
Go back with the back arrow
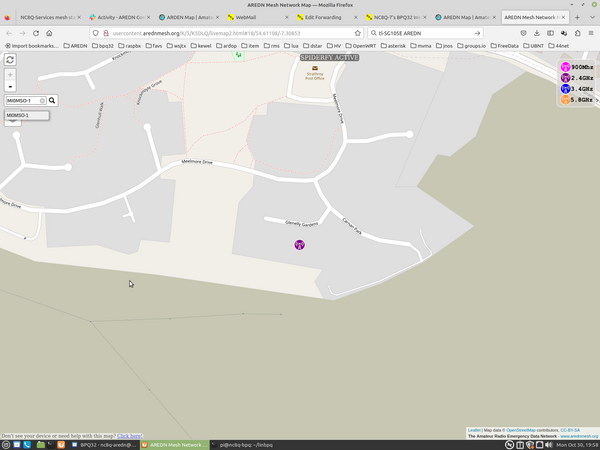click(x=9, y=33)
